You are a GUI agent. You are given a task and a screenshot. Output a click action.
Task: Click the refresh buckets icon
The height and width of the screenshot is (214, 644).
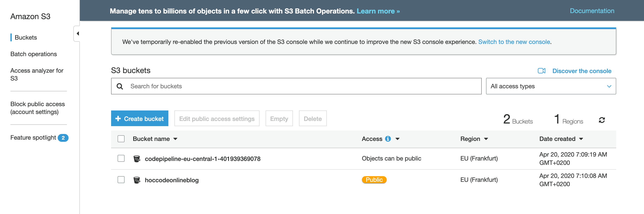601,120
